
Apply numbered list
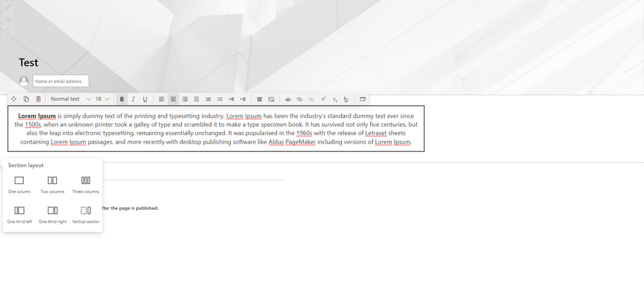220,99
